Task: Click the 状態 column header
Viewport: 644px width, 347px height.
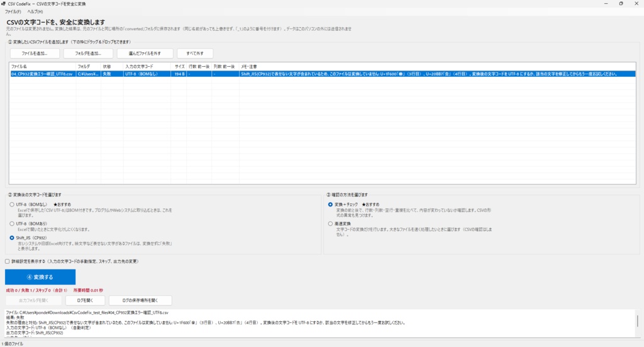Action: 112,67
